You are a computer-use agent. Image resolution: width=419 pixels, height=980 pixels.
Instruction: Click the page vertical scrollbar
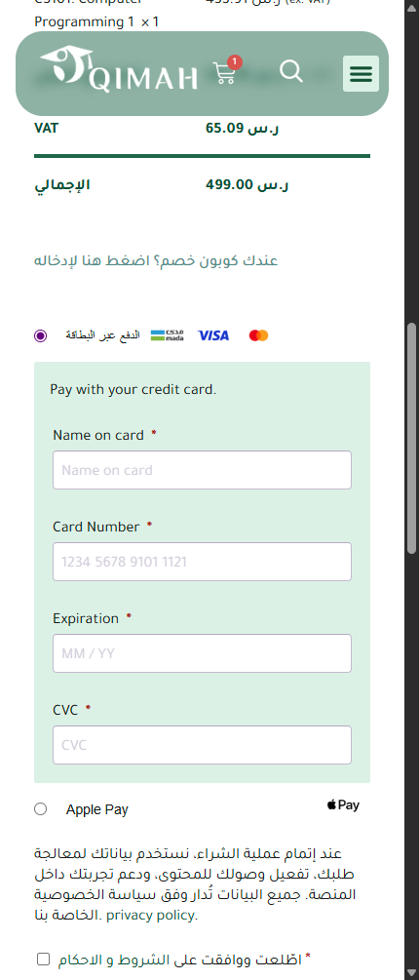[x=412, y=438]
